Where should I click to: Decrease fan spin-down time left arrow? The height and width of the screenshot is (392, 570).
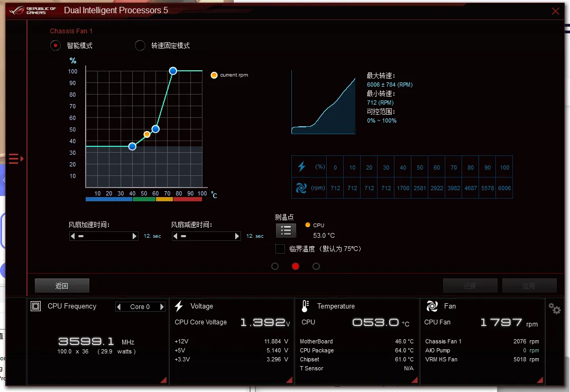point(175,236)
